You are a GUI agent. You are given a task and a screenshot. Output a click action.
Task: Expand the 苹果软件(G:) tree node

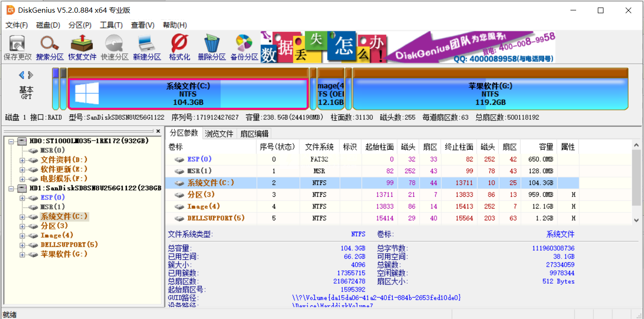pos(22,254)
